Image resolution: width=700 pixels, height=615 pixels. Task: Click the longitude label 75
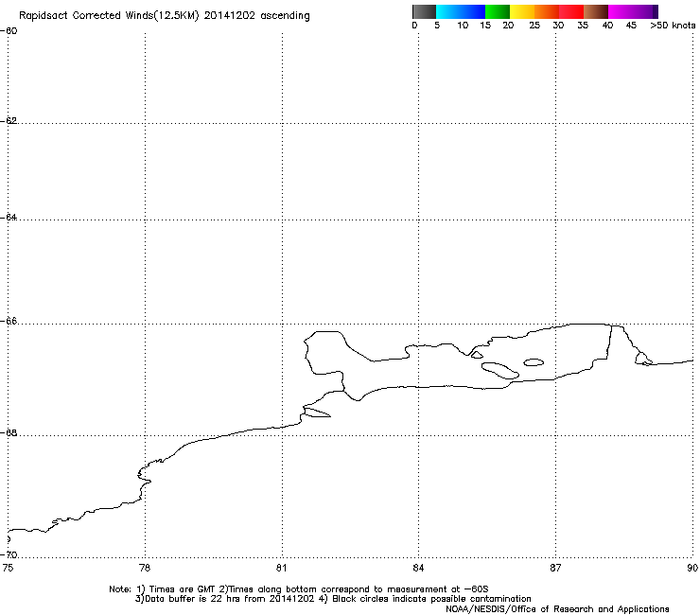8,568
